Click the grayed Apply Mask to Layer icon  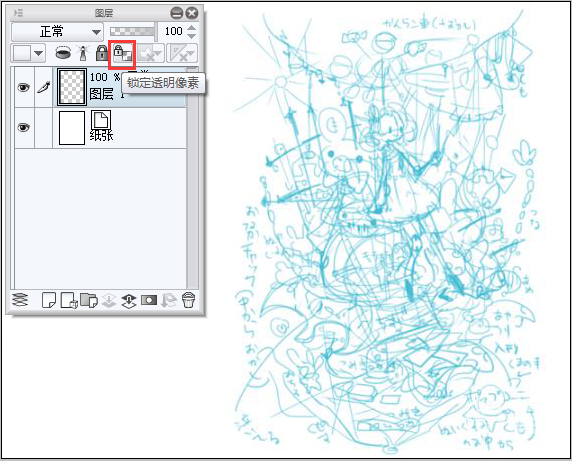[169, 301]
